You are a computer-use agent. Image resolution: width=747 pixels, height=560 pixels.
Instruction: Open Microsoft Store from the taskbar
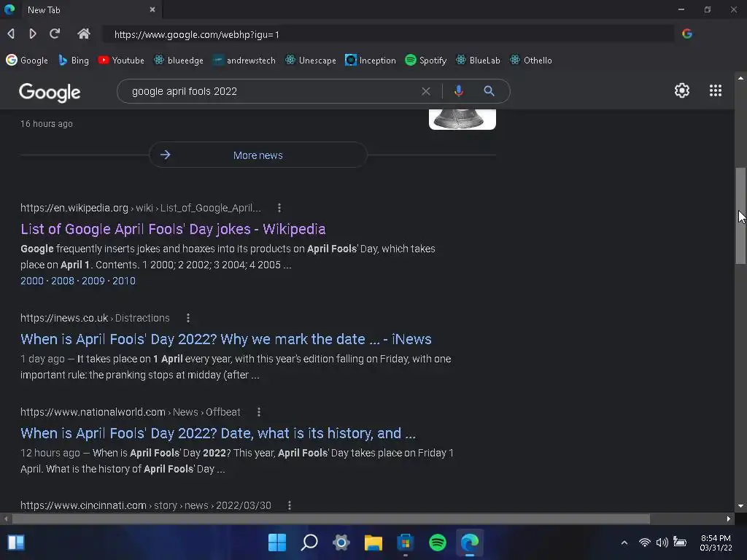point(406,542)
